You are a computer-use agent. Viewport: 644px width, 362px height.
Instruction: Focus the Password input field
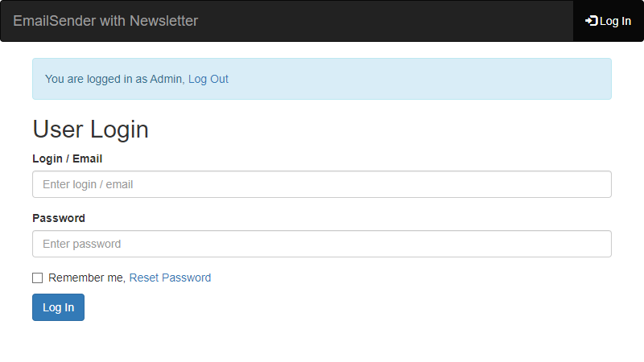pos(322,244)
